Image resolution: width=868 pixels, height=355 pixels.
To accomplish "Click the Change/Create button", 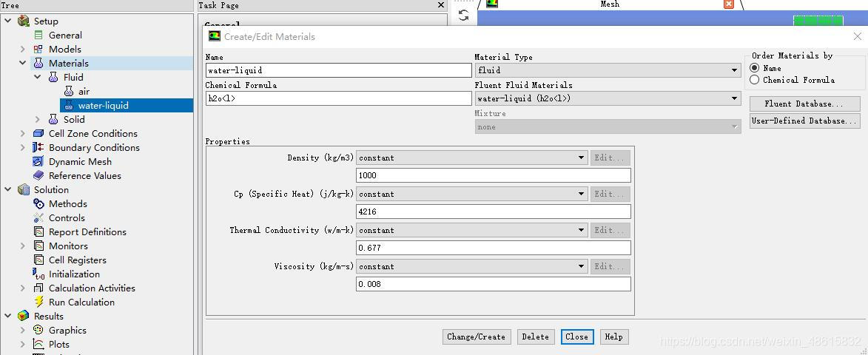I will click(476, 337).
